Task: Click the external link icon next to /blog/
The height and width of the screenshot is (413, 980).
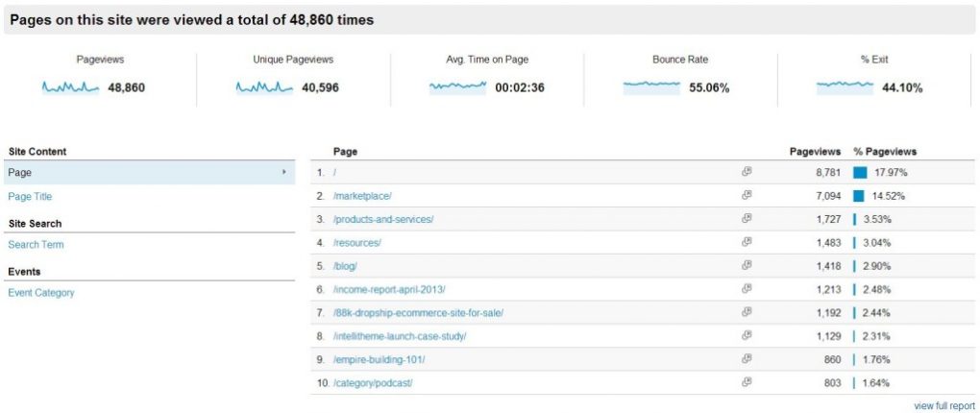Action: 747,265
